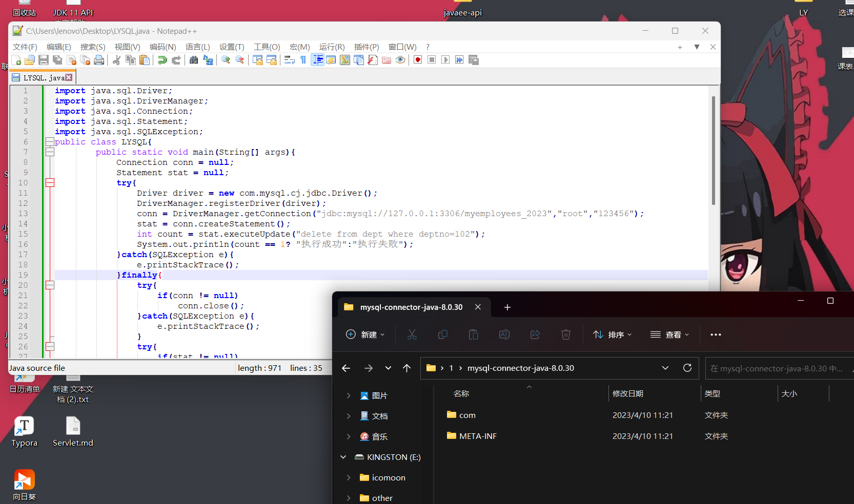Click the three-dots more options button

click(716, 334)
